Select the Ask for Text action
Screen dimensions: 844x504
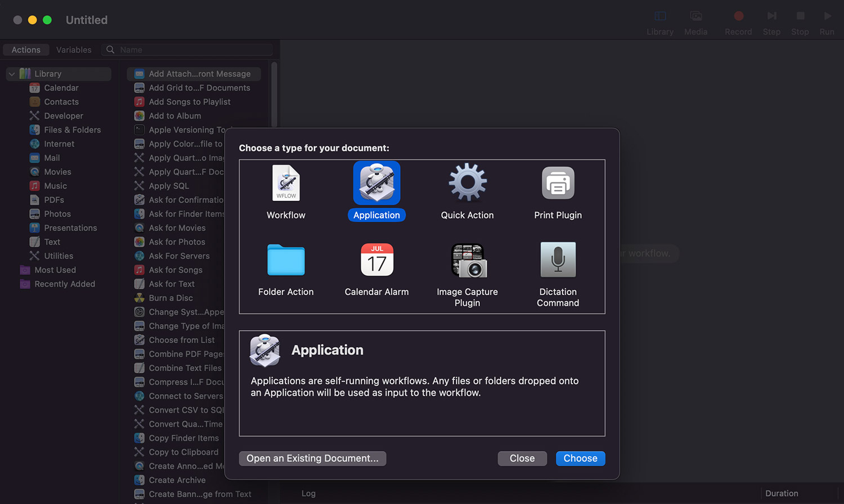click(x=172, y=284)
